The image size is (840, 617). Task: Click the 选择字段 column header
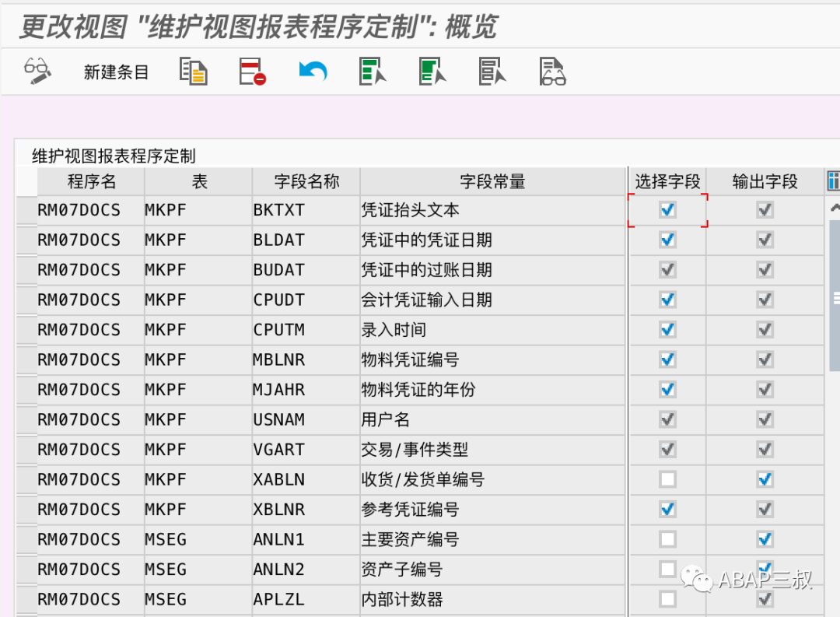[x=667, y=181]
